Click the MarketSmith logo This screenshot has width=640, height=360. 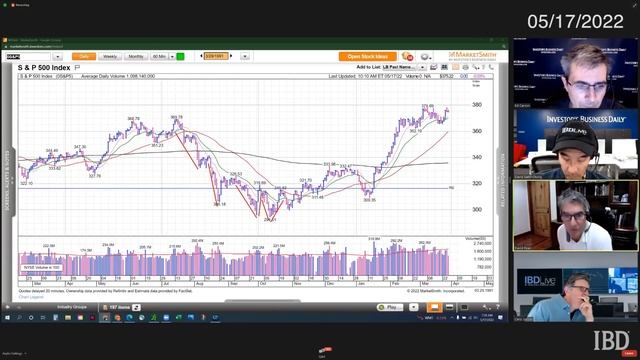tap(472, 56)
